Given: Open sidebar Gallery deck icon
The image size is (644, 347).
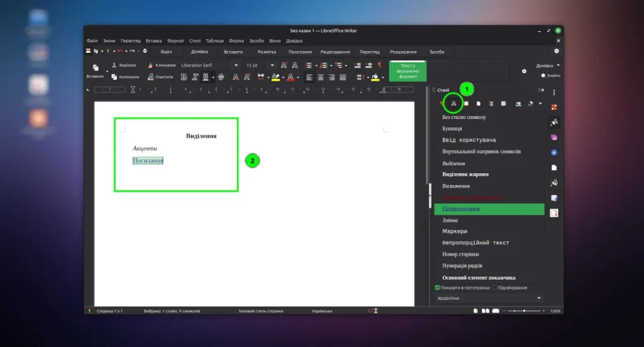Looking at the screenshot, I should click(x=554, y=137).
